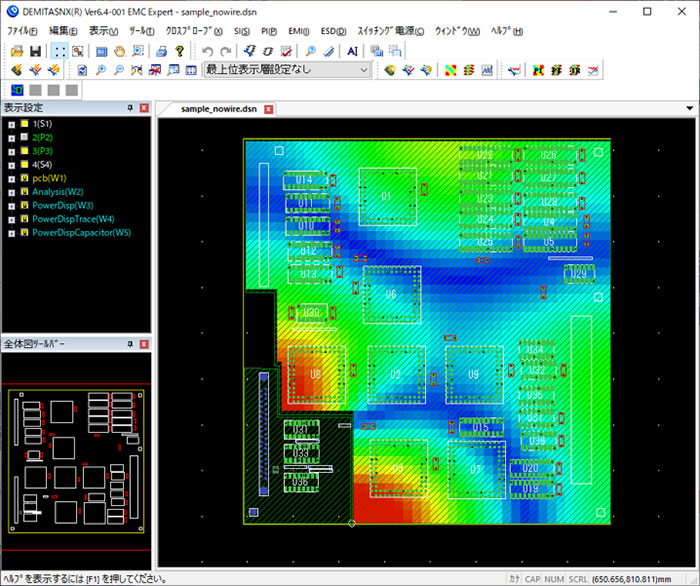Click the color contour map display icon
The height and width of the screenshot is (586, 700).
pos(449,70)
